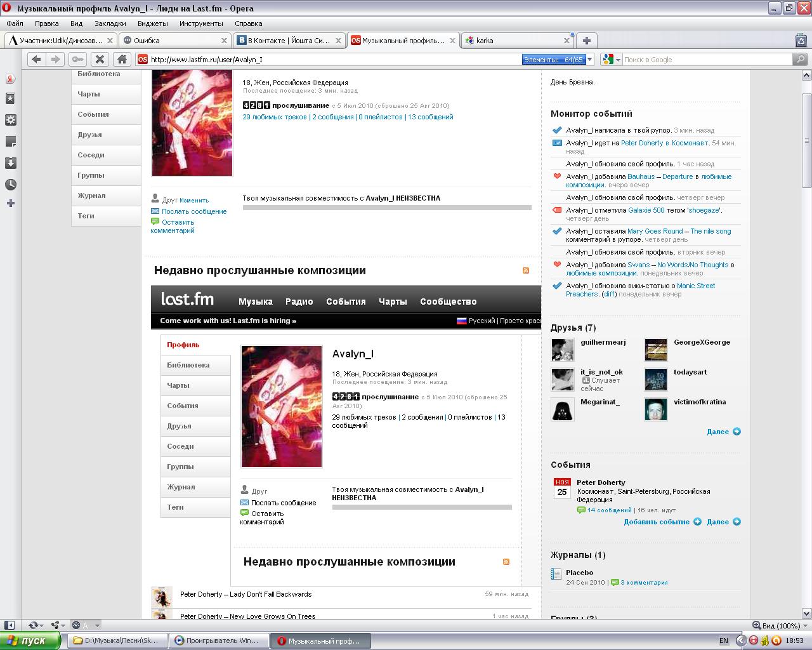Click the EN language indicator in taskbar
Image resolution: width=812 pixels, height=650 pixels.
tap(724, 640)
